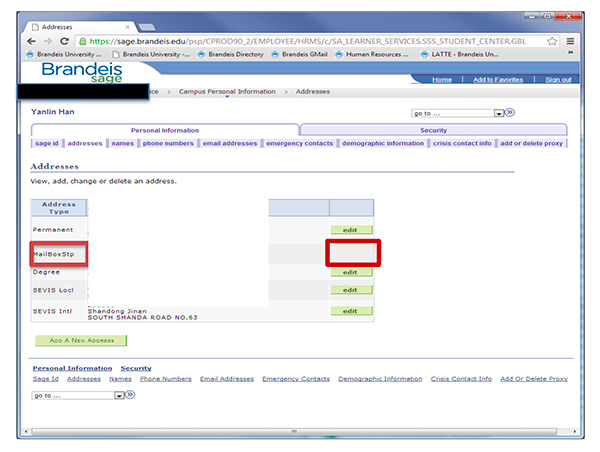Click the Home link in header
The image size is (600, 452).
[442, 80]
